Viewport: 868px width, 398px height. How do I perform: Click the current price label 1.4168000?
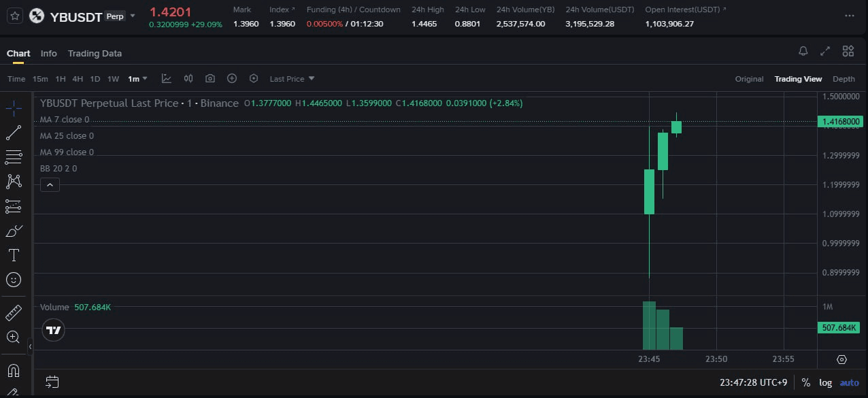coord(841,122)
